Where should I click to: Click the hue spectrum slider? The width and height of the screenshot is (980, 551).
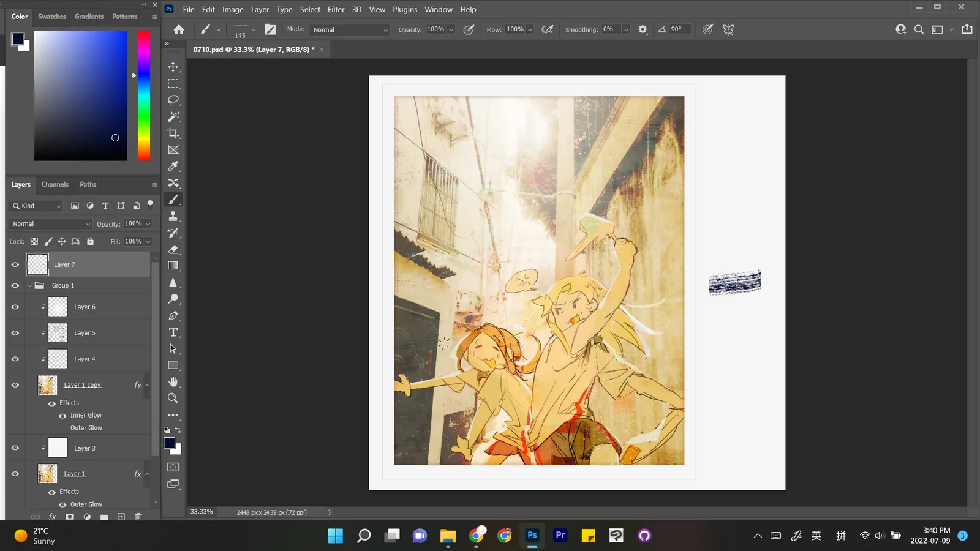coord(144,96)
